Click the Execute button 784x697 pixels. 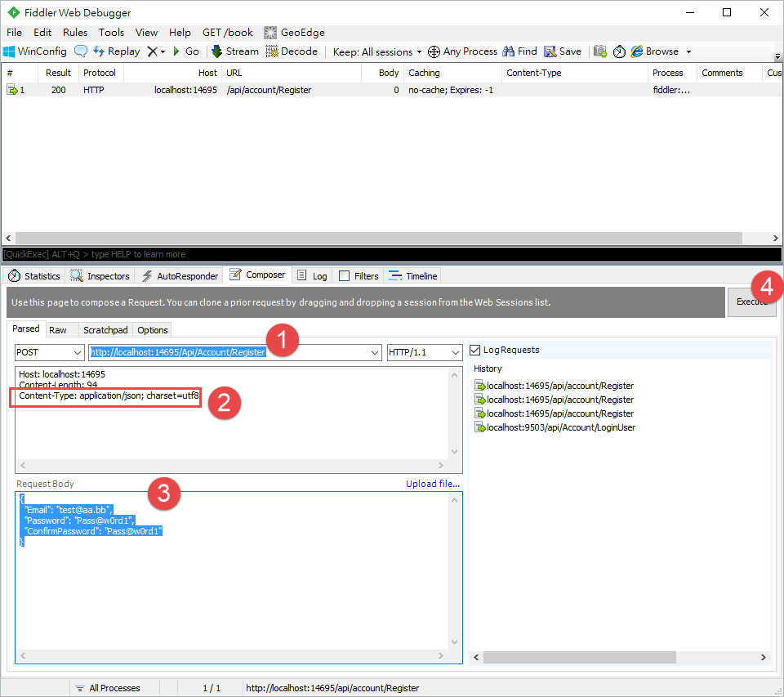[751, 302]
